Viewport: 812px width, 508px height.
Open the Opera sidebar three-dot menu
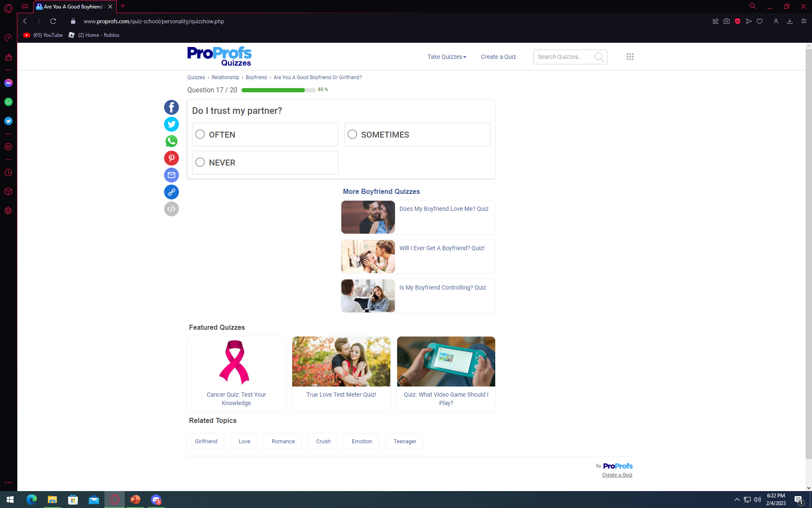coord(8,483)
